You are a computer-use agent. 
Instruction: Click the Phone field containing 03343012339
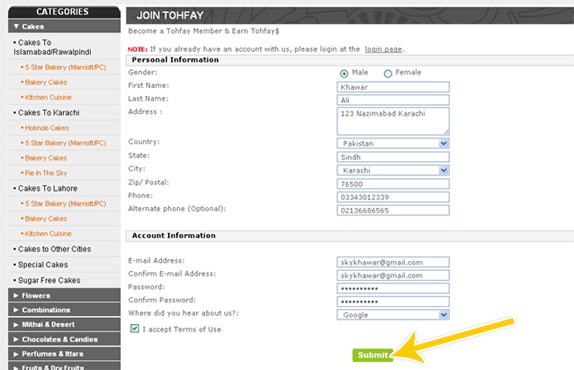coord(393,197)
